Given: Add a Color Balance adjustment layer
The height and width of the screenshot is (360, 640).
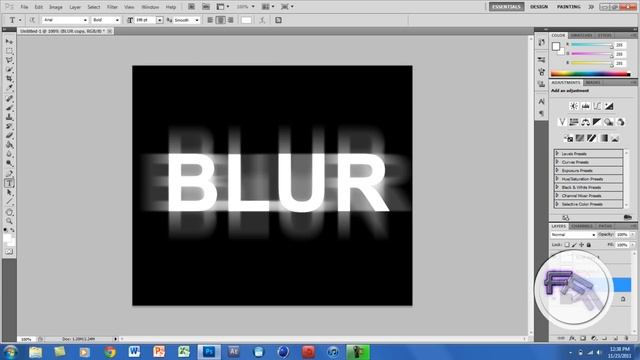Looking at the screenshot, I should pyautogui.click(x=585, y=122).
